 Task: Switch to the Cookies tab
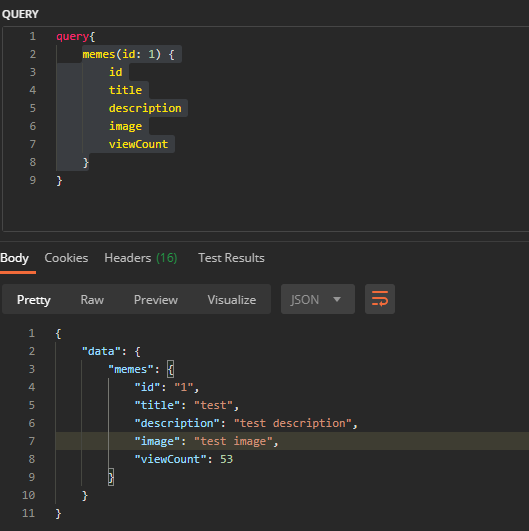pyautogui.click(x=66, y=258)
